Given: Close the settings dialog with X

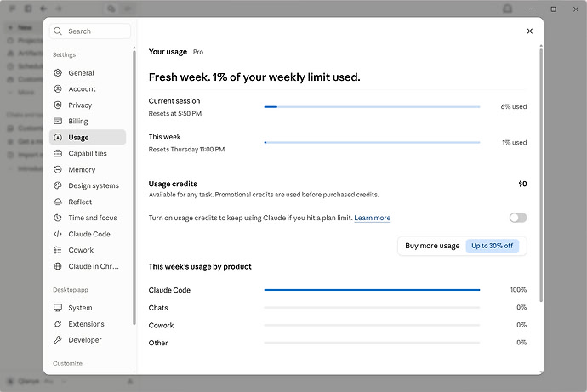Looking at the screenshot, I should (x=529, y=31).
